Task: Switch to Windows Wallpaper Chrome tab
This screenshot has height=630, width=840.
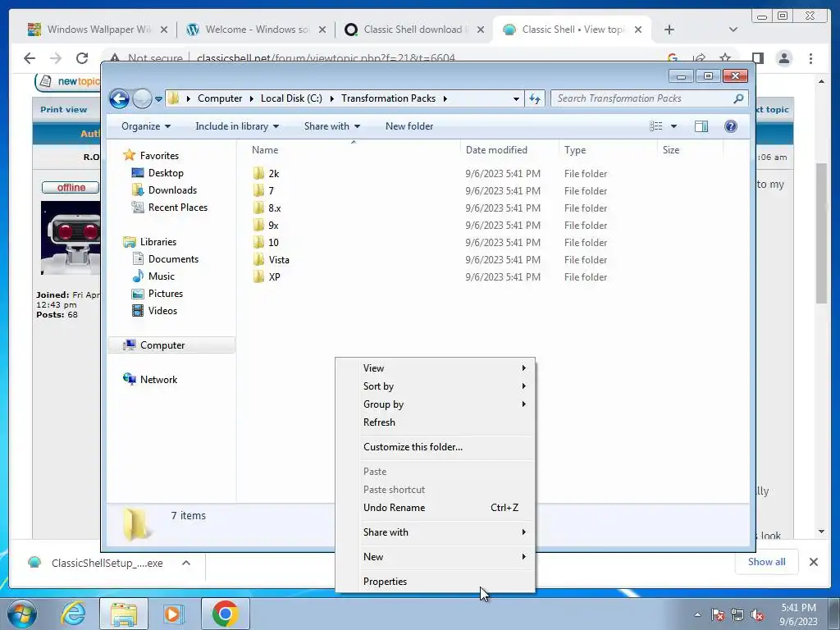Action: 97,30
